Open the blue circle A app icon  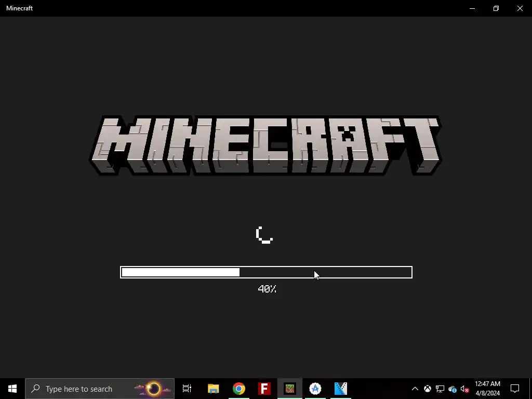[315, 389]
